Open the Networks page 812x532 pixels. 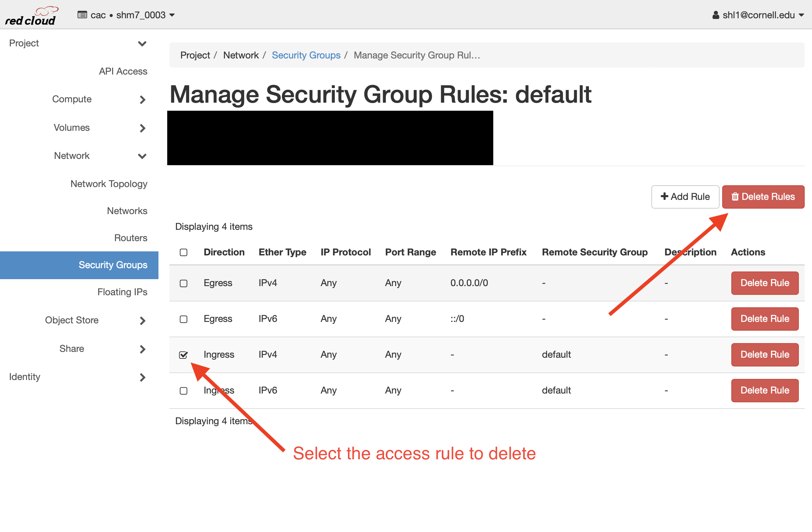pos(127,211)
